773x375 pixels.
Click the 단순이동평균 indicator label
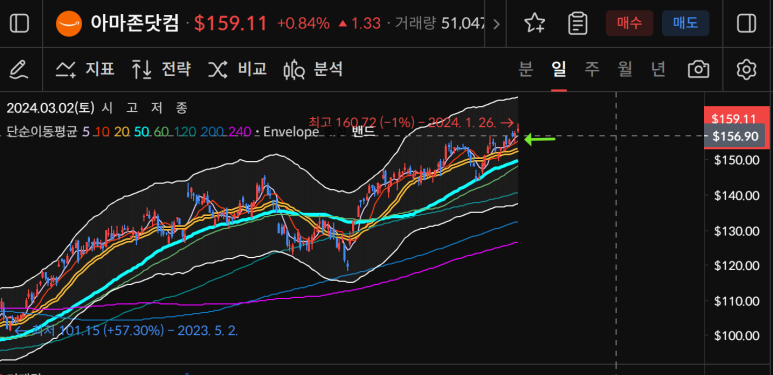pyautogui.click(x=42, y=132)
